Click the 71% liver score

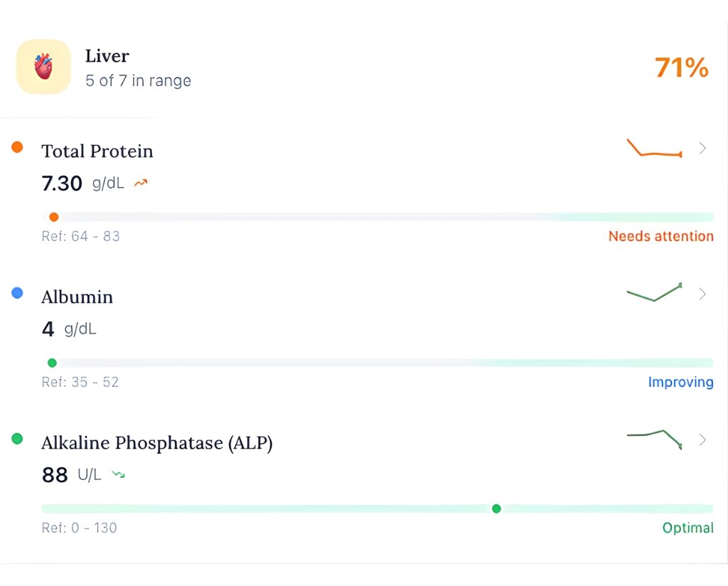point(681,68)
